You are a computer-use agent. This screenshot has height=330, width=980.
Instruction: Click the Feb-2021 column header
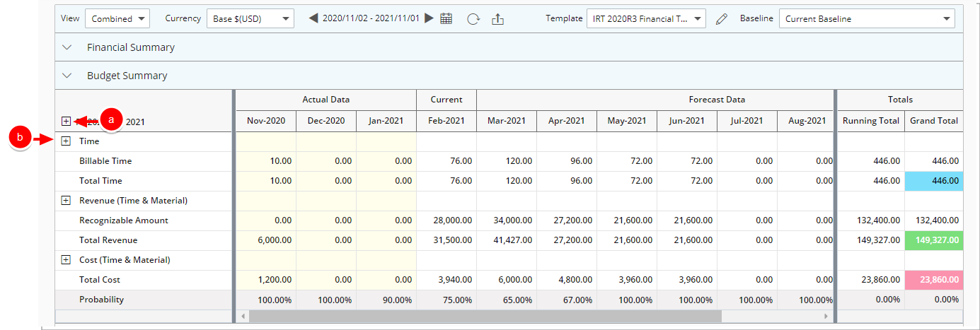pos(446,121)
